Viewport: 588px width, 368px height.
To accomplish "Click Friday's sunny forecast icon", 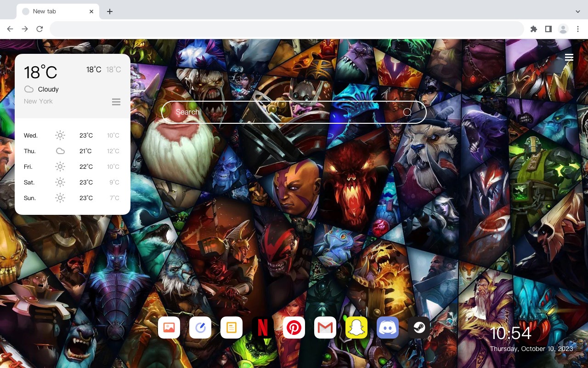I will coord(60,167).
